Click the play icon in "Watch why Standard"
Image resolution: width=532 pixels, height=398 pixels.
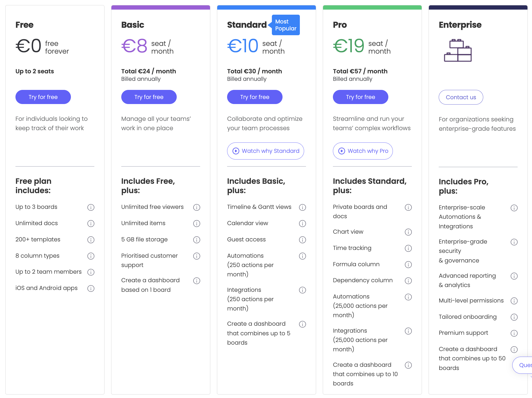click(236, 151)
